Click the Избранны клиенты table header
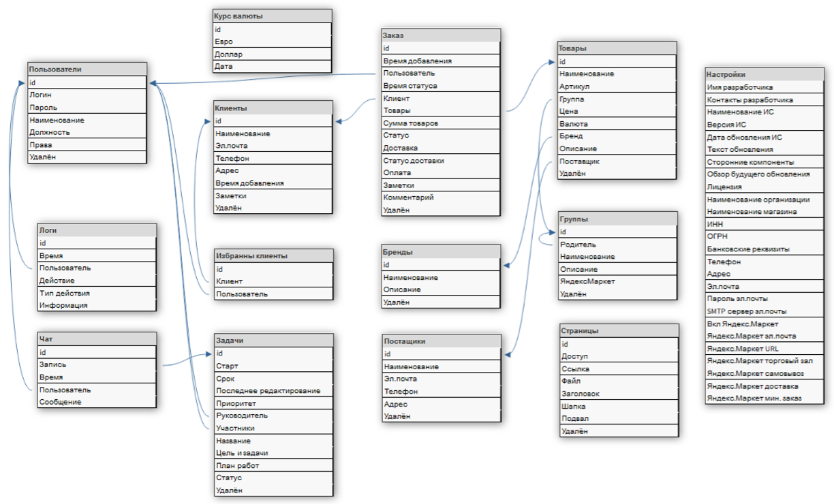The image size is (834, 504). coord(273,255)
